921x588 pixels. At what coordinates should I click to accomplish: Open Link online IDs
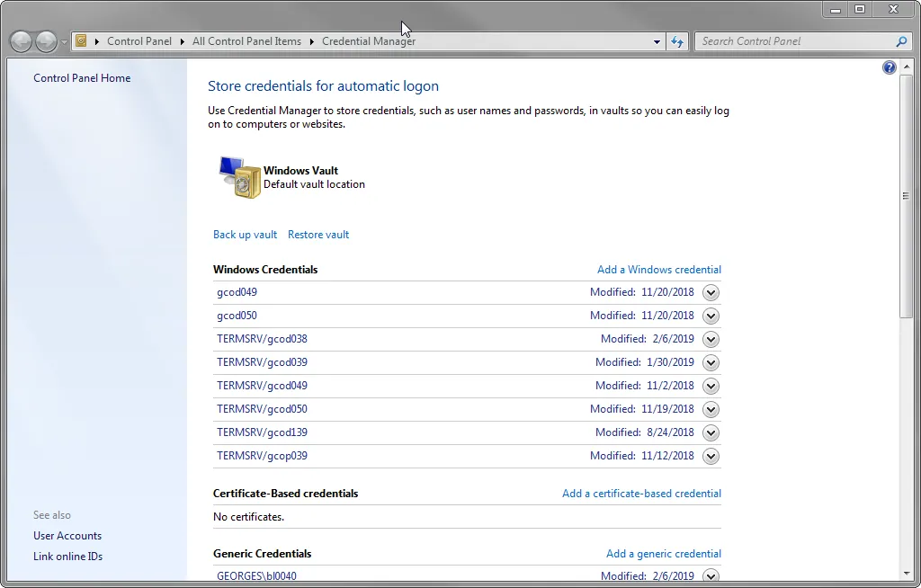coord(67,557)
